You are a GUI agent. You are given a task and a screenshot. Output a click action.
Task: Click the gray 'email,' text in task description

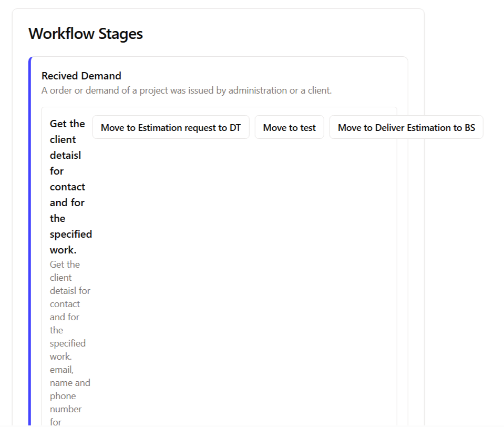62,370
